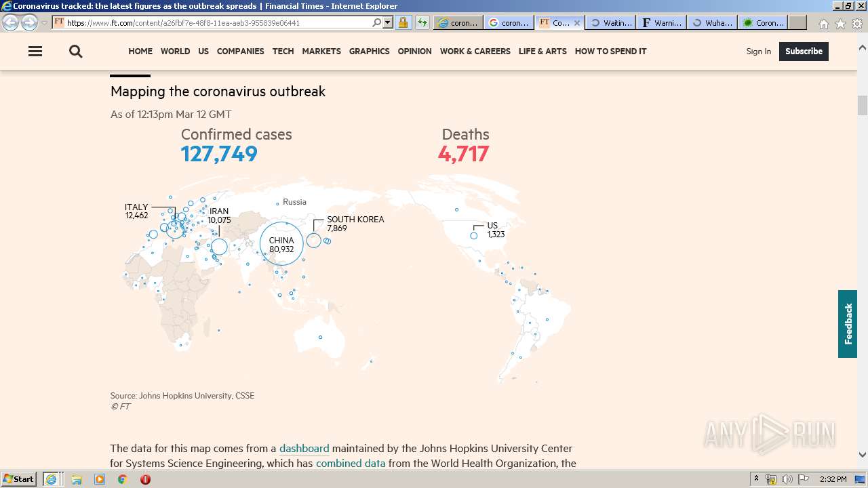Open the red Opera taskbar icon
868x488 pixels.
point(145,479)
